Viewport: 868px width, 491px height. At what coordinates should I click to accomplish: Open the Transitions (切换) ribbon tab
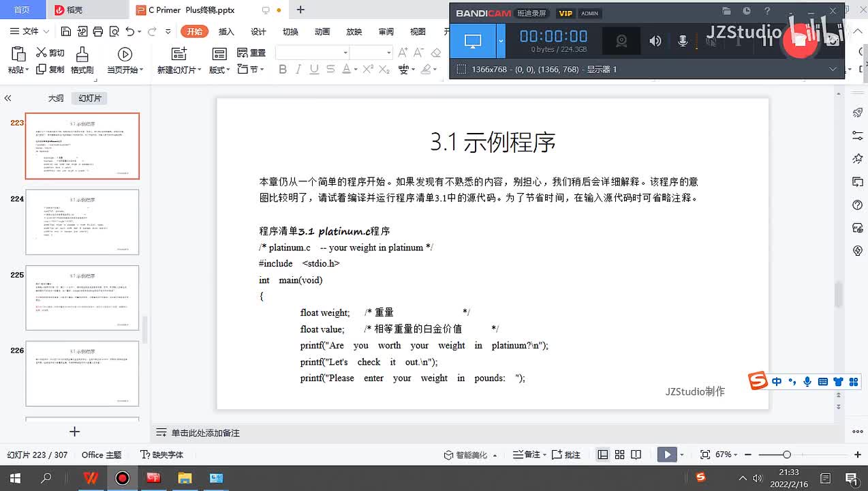click(290, 31)
